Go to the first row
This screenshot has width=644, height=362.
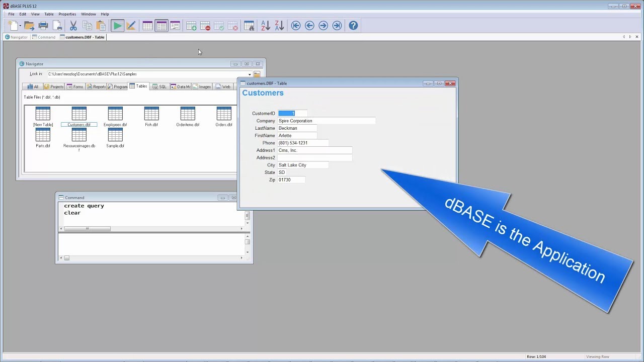[x=296, y=26]
